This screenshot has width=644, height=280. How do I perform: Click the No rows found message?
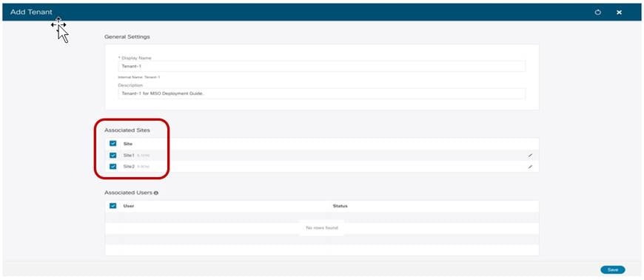click(321, 228)
